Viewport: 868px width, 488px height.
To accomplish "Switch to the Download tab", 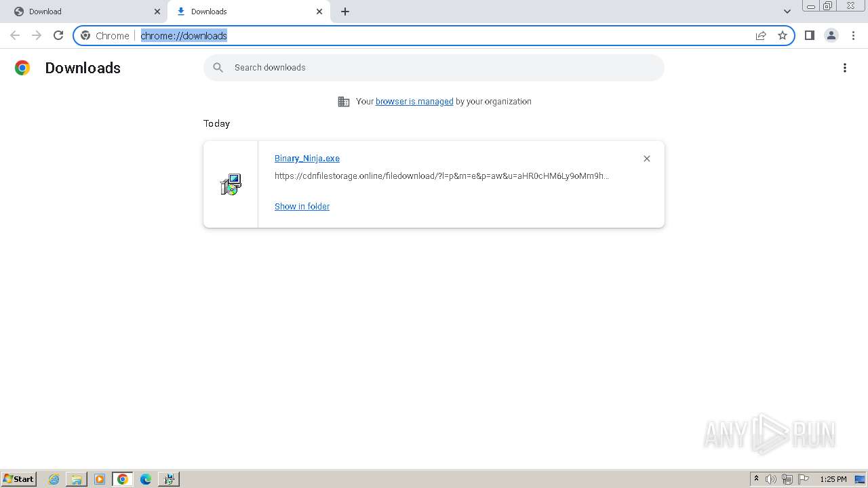I will (x=84, y=12).
